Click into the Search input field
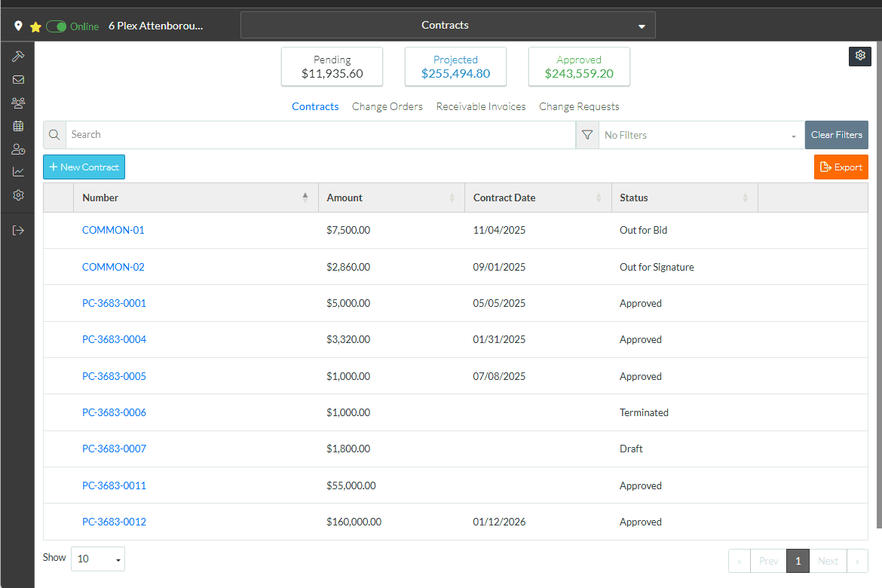Image resolution: width=882 pixels, height=588 pixels. (320, 135)
